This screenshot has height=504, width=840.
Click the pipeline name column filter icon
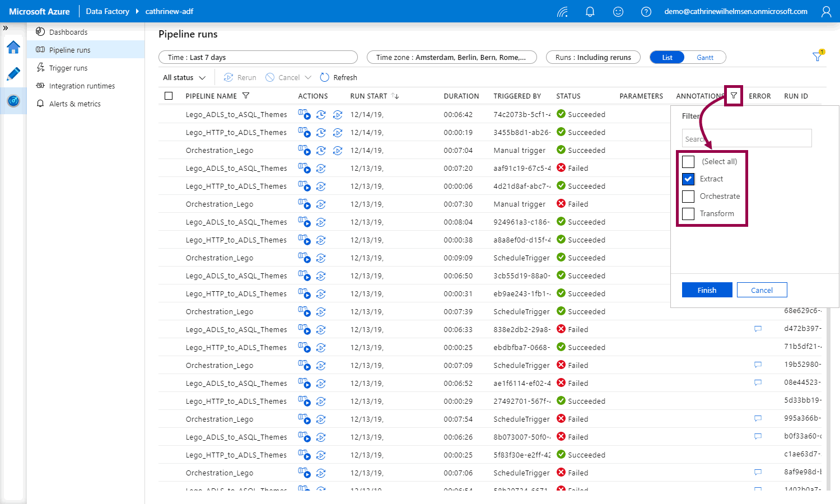[246, 96]
